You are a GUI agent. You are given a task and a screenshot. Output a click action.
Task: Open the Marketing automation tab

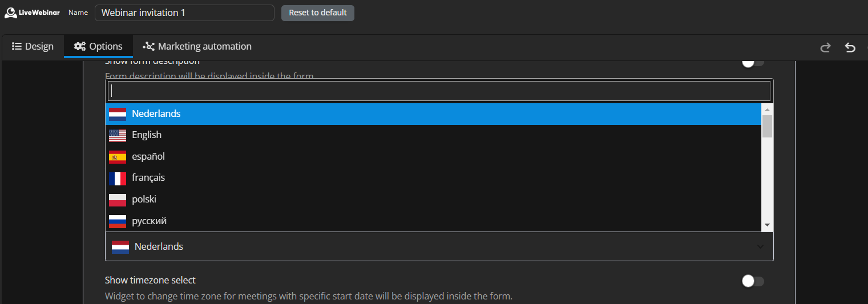[x=197, y=47]
